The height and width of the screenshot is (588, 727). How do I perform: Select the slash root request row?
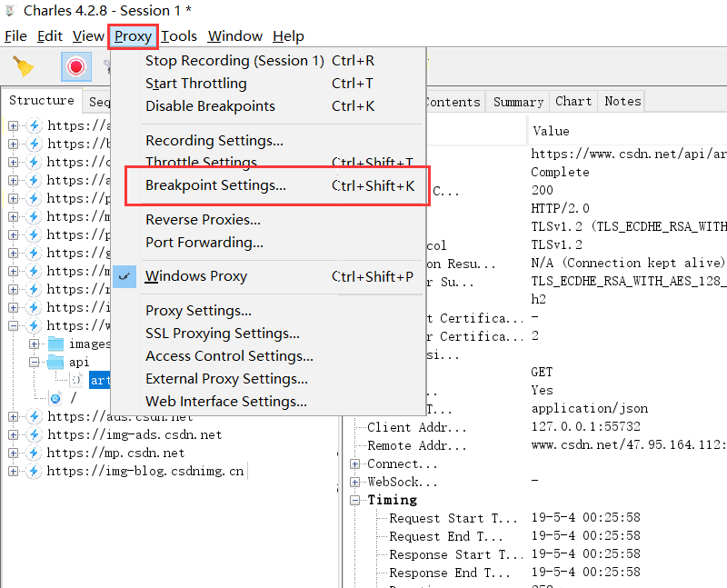[74, 398]
